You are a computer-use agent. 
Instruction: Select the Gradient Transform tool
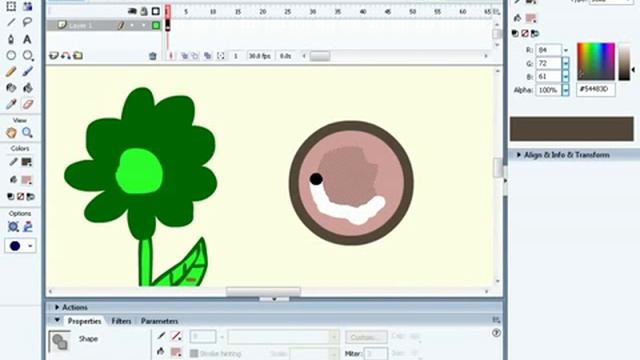click(27, 6)
